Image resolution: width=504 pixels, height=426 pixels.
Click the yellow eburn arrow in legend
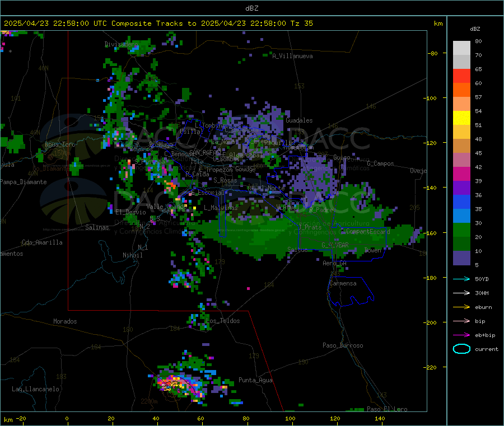point(461,307)
